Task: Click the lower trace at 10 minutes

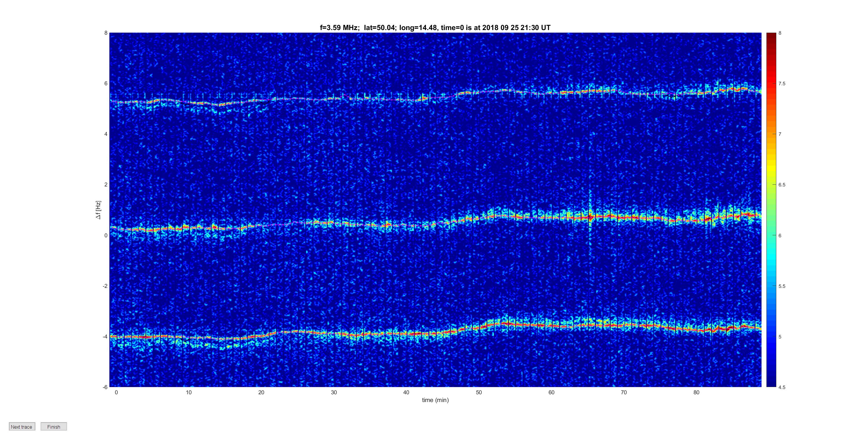Action: [189, 337]
